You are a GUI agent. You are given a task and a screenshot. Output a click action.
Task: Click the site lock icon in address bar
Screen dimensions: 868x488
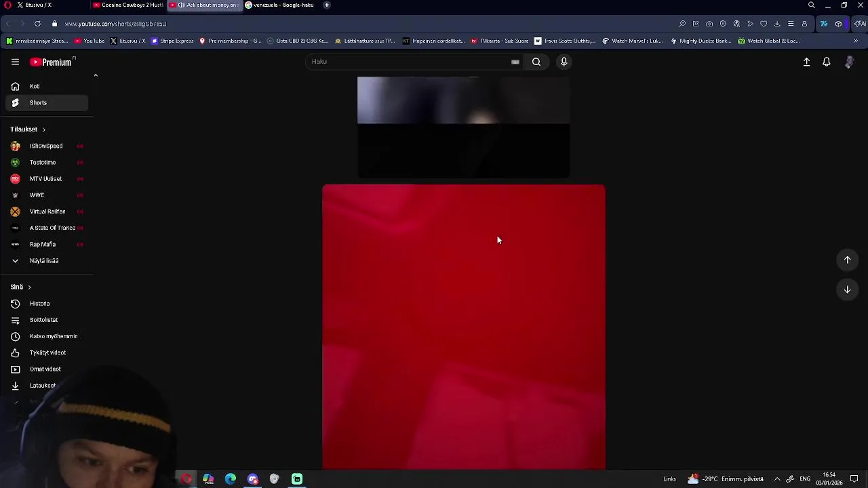(54, 24)
